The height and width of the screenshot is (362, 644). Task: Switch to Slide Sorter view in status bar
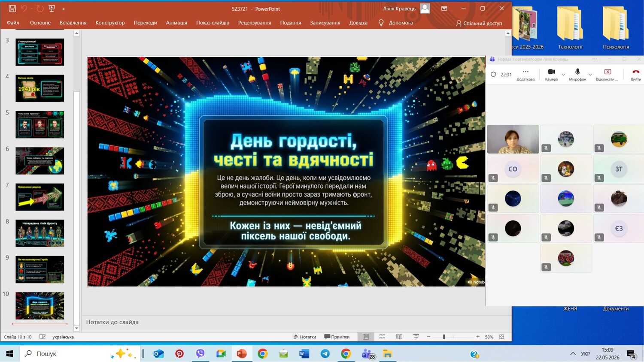[382, 337]
